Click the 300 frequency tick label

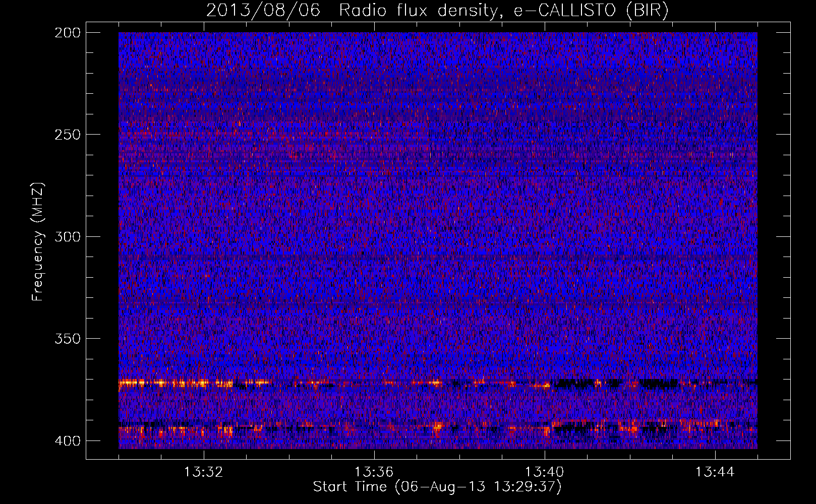(67, 237)
